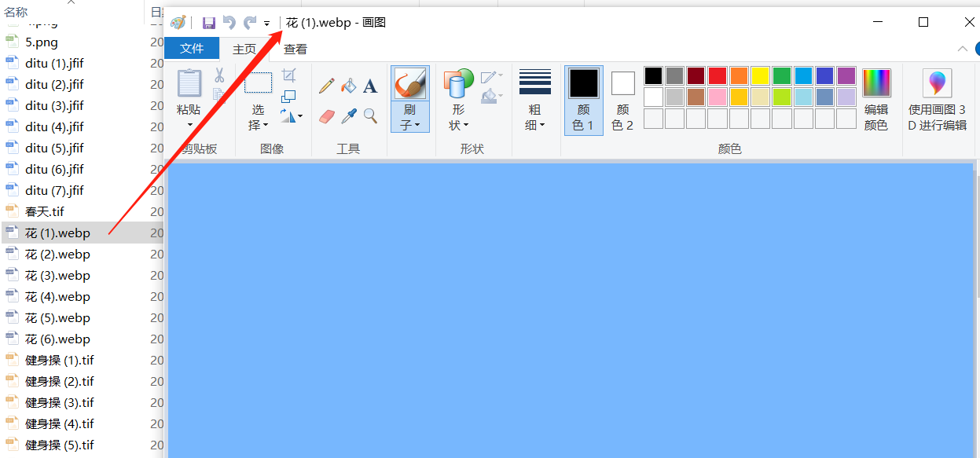Select ditu (4).jfif in the file list
980x458 pixels.
pyautogui.click(x=54, y=127)
